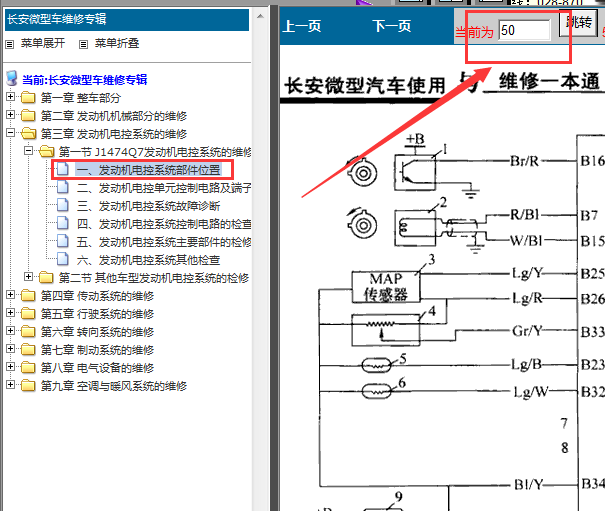Click the tree panel scrollbar up arrow
Viewport: 605px width, 511px height.
click(x=260, y=17)
